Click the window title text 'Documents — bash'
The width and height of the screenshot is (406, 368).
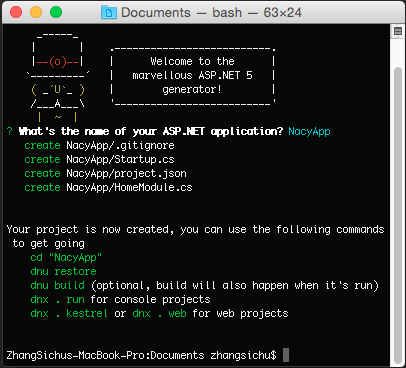[181, 13]
